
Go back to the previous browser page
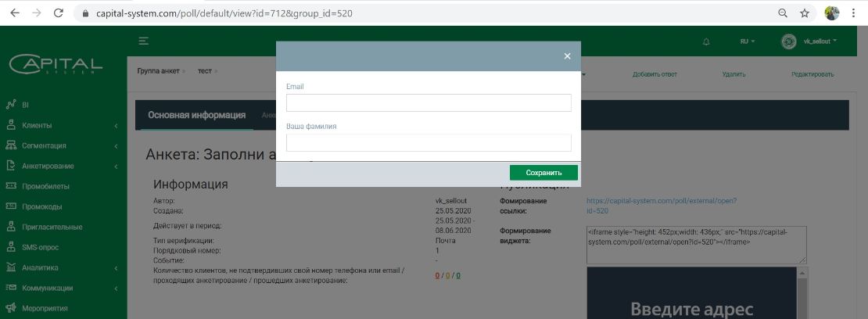coord(15,13)
